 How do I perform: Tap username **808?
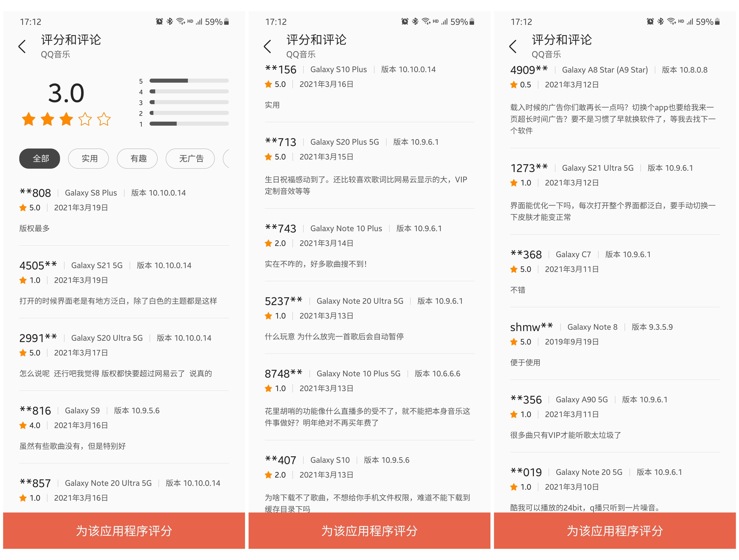coord(35,193)
